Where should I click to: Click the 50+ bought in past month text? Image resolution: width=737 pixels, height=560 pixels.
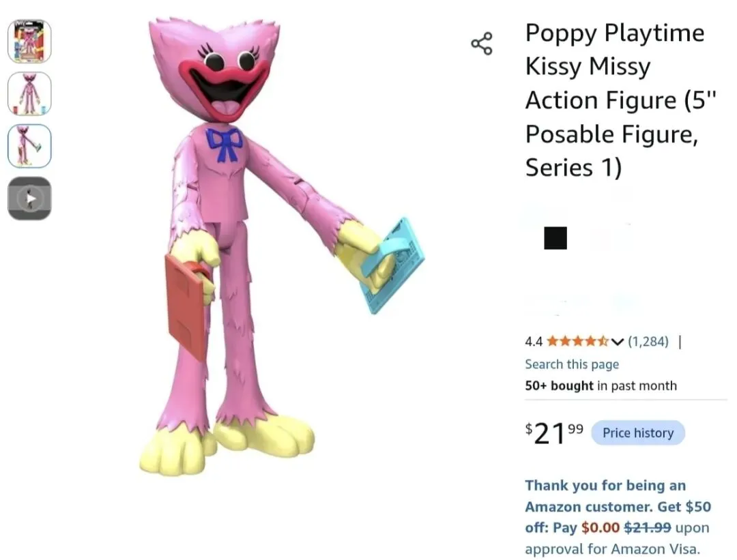coord(601,385)
